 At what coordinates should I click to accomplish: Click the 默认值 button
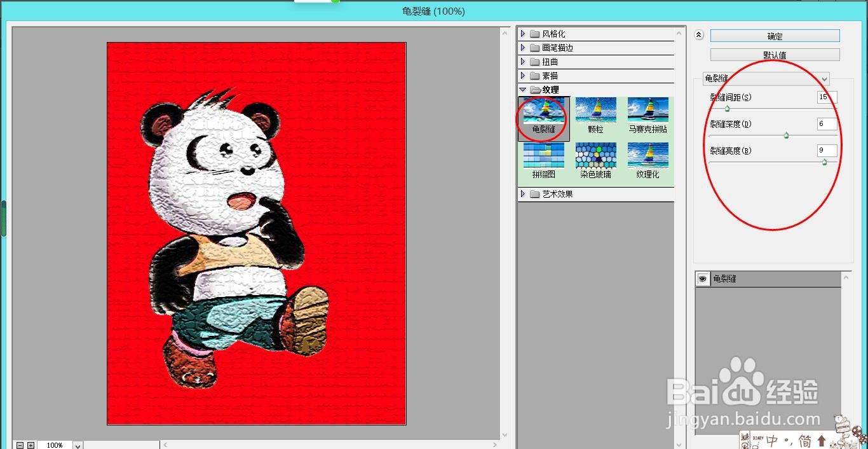tap(775, 55)
